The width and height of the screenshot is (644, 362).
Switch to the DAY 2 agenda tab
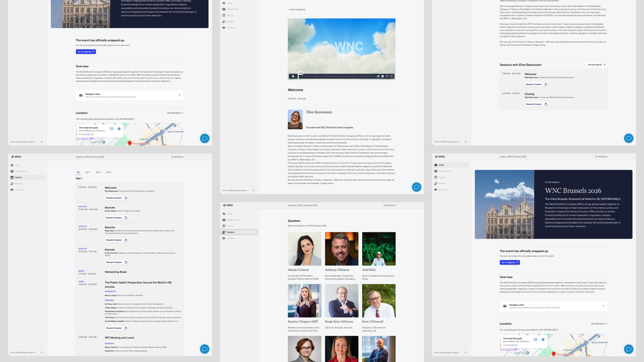click(98, 172)
